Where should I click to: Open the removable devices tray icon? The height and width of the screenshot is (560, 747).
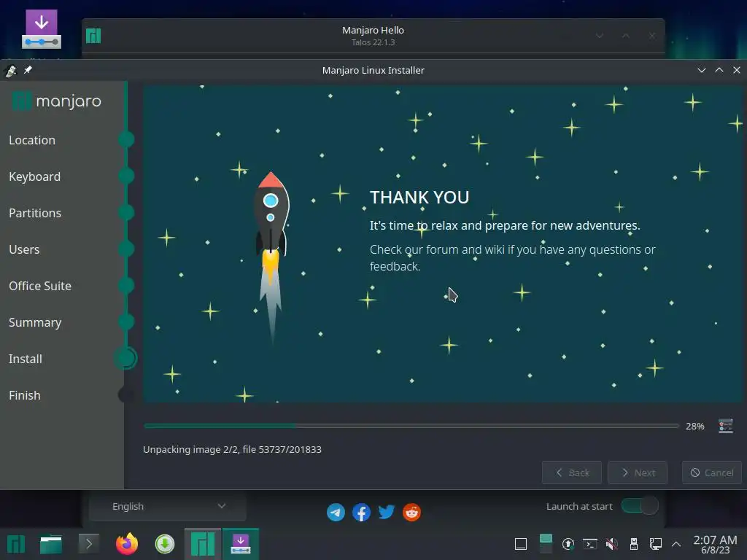(x=634, y=544)
